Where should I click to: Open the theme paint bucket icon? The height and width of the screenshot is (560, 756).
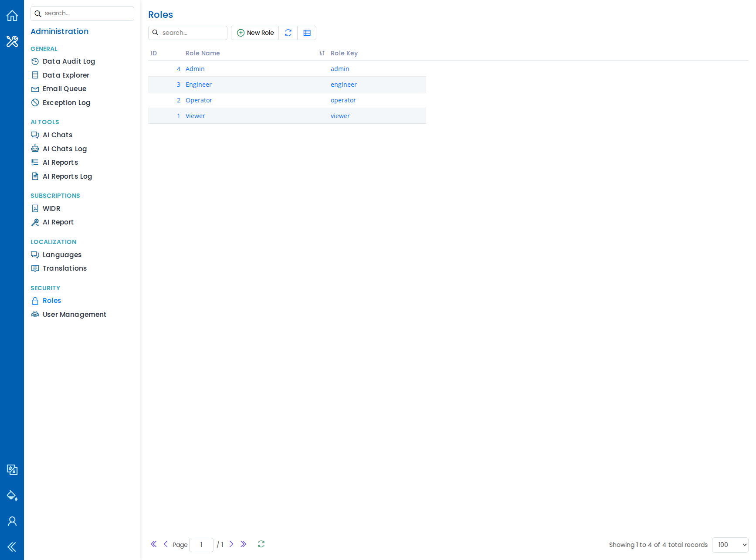point(12,496)
